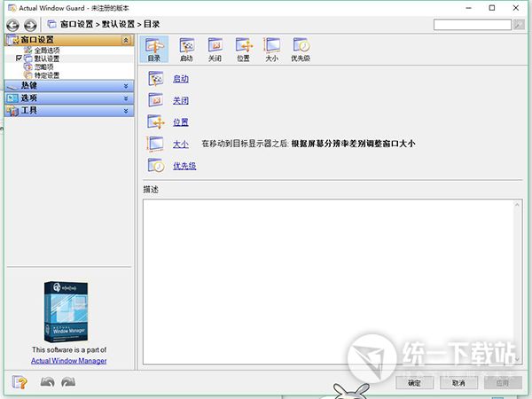Click the forward navigation arrow
This screenshot has height=399, width=532.
pos(31,24)
